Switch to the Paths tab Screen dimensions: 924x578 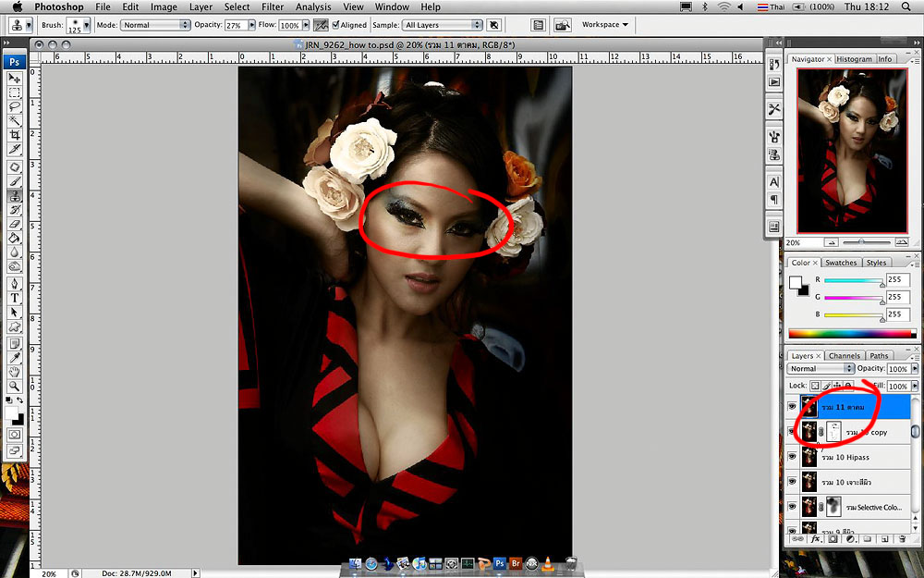coord(879,356)
